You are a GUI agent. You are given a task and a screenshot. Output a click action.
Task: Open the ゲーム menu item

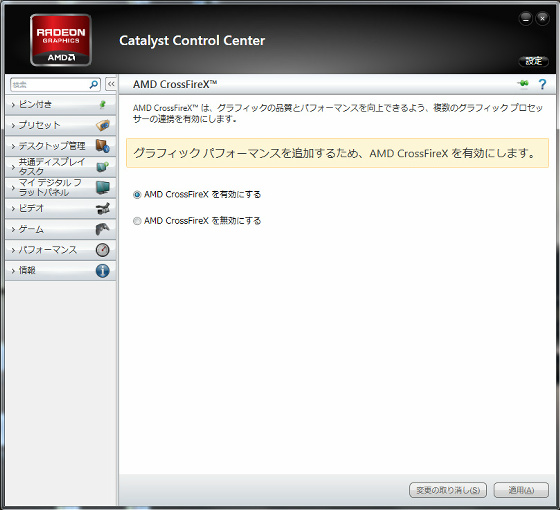(61, 229)
